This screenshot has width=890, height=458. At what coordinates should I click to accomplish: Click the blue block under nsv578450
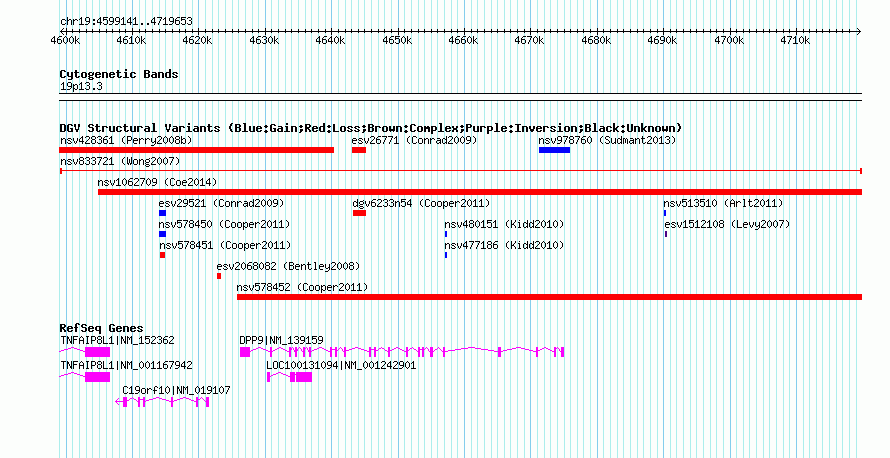(x=162, y=234)
